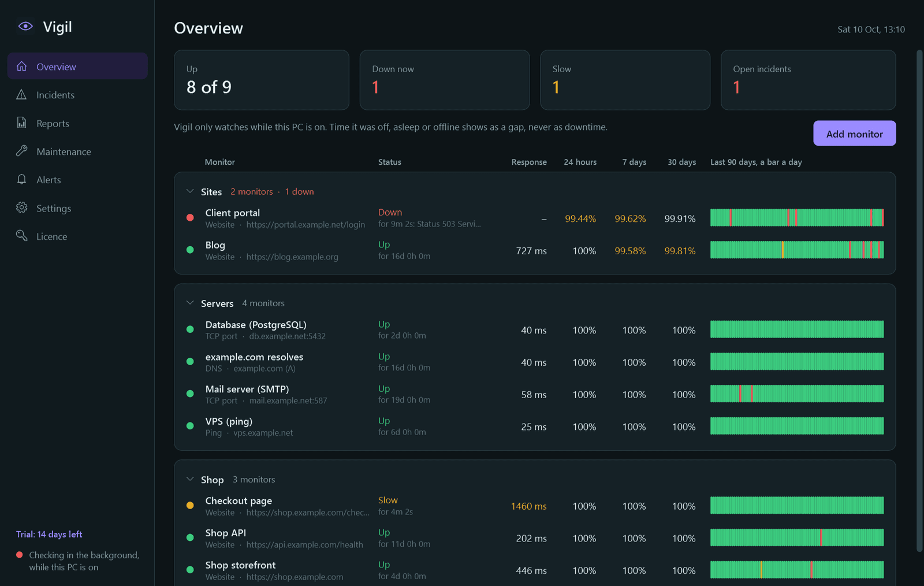
Task: Click the Licence key icon
Action: pyautogui.click(x=22, y=236)
